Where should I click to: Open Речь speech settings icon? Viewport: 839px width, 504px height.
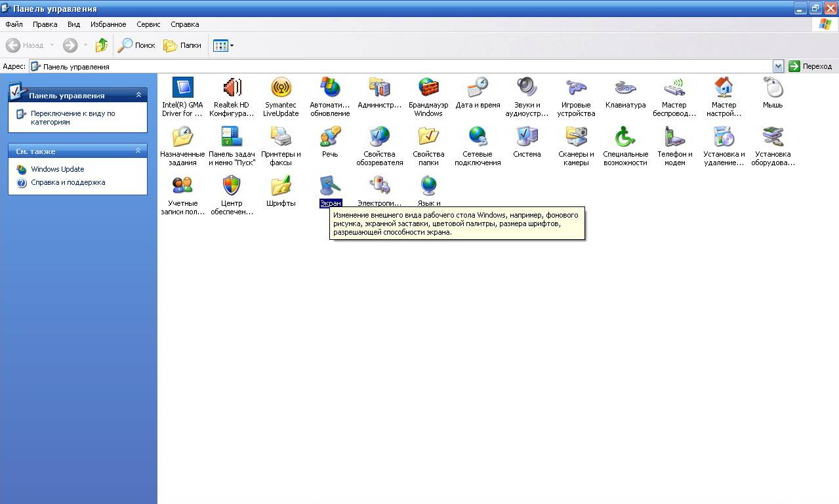(330, 136)
